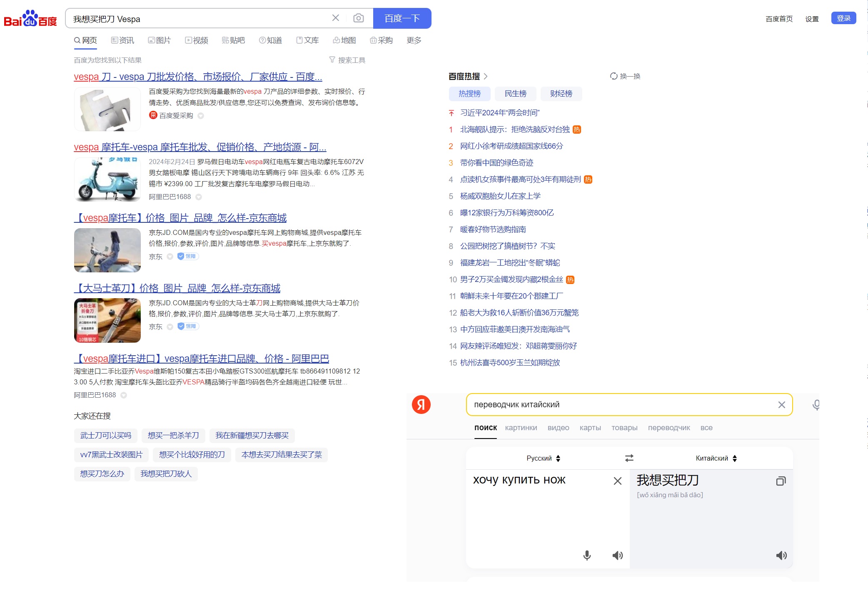This screenshot has height=598, width=868.
Task: Open the 文库 tab
Action: coord(307,40)
